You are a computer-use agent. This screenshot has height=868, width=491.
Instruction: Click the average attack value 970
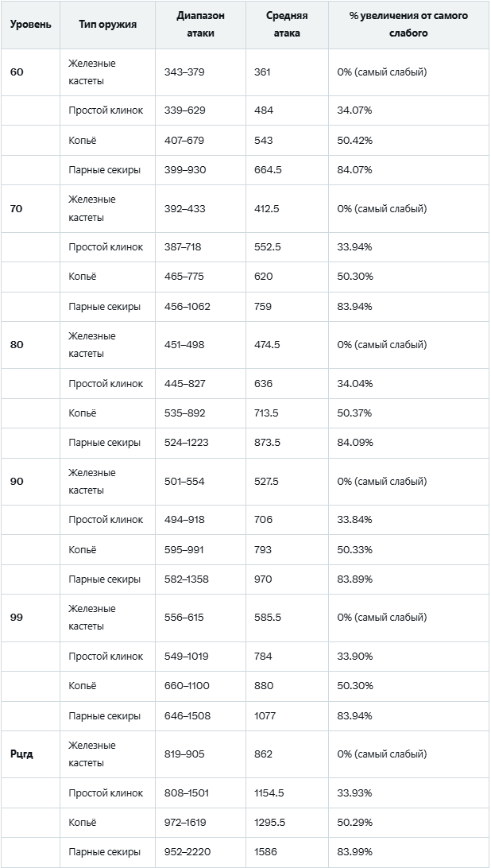(263, 579)
